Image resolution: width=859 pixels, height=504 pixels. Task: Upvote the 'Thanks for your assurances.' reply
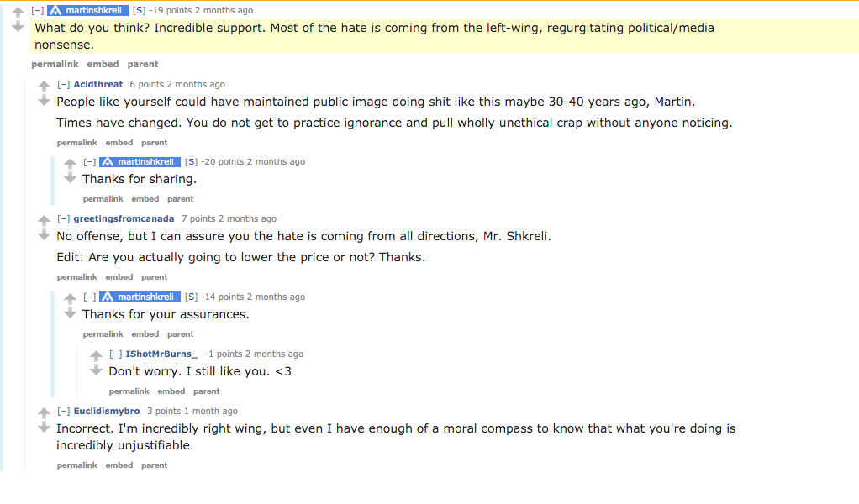pyautogui.click(x=70, y=299)
